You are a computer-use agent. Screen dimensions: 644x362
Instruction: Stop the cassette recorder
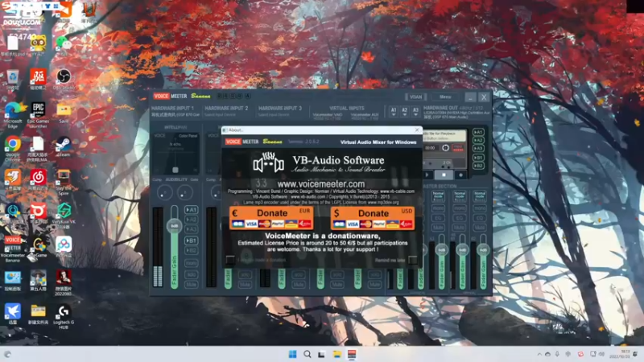click(444, 175)
